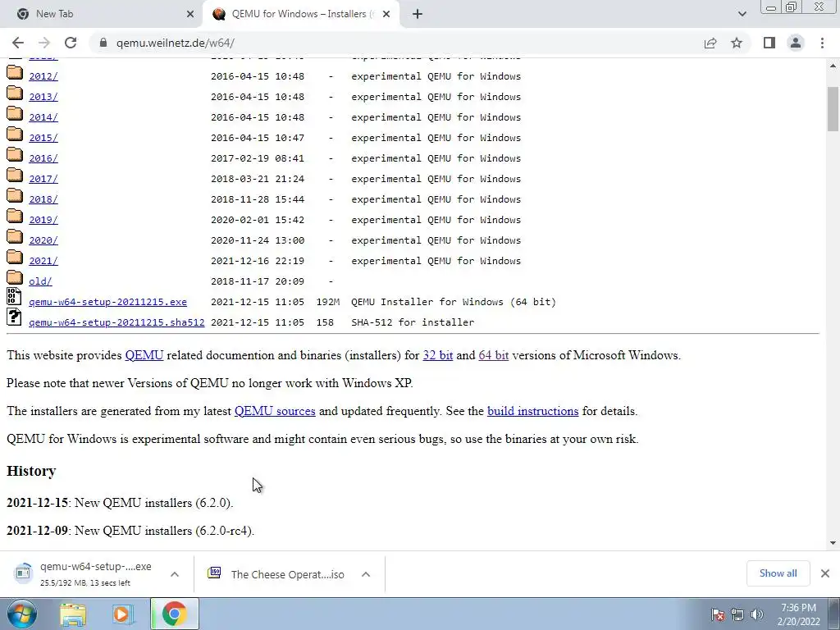Screen dimensions: 840x630
Task: Bookmark this page with the star
Action: click(737, 43)
